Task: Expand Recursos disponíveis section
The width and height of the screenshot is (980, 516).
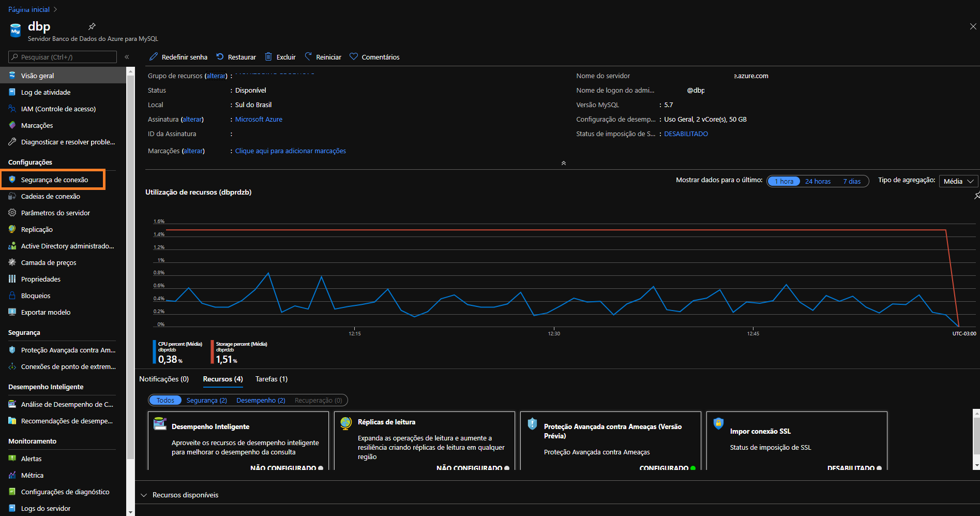Action: (180, 495)
